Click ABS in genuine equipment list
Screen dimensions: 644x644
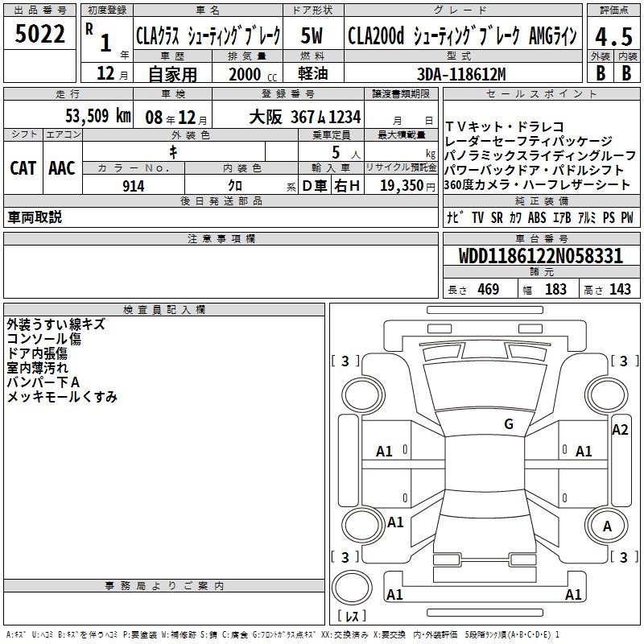pos(537,217)
